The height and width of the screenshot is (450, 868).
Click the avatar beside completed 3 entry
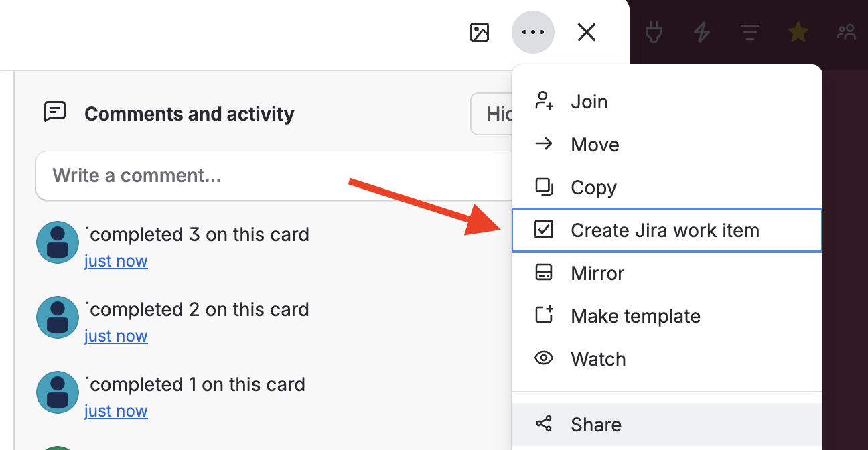[58, 242]
